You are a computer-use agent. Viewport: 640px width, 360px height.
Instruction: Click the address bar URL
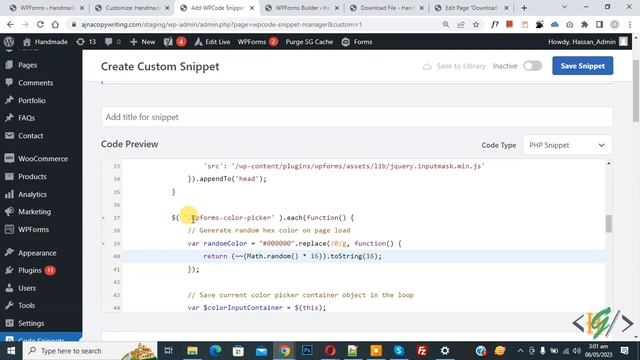(222, 24)
